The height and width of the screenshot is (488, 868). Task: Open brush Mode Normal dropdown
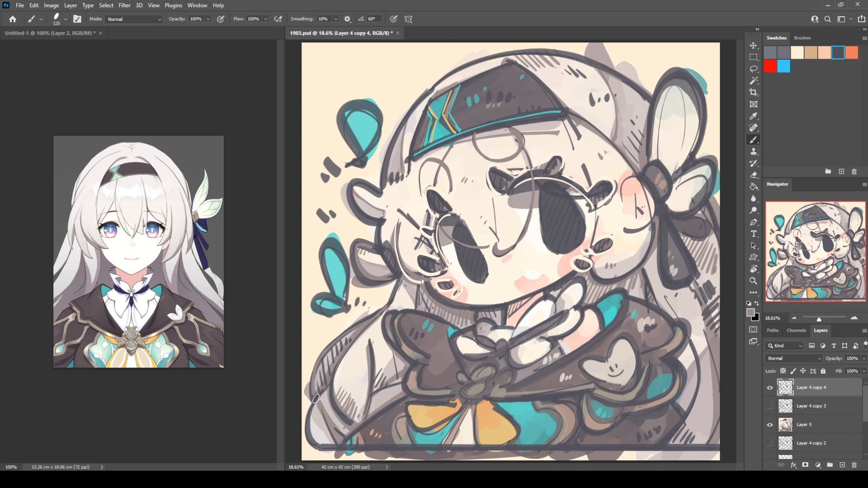point(134,19)
